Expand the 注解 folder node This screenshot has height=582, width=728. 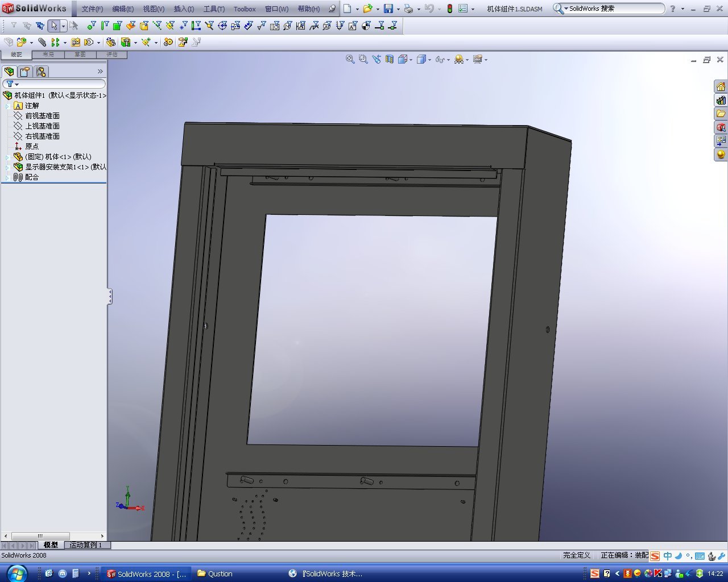(7, 106)
